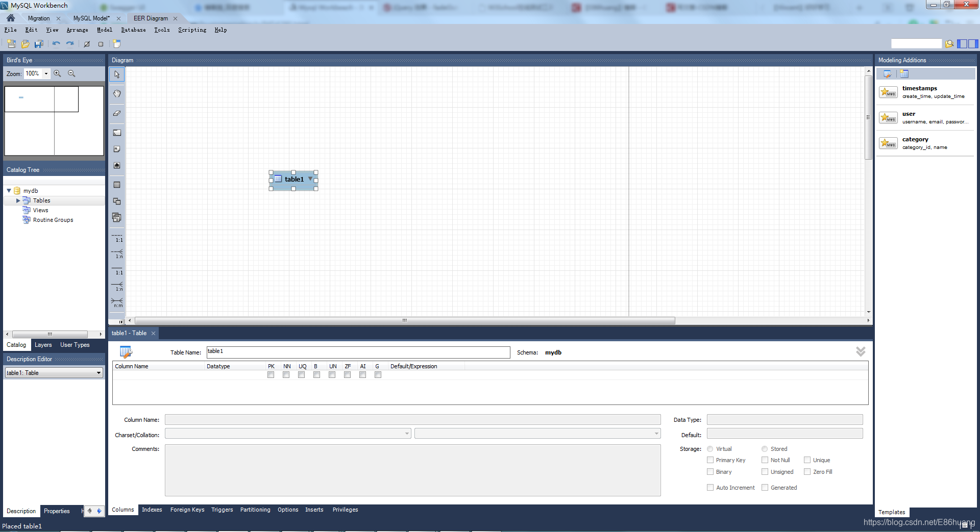
Task: Toggle the PK checkbox in column row
Action: point(271,375)
